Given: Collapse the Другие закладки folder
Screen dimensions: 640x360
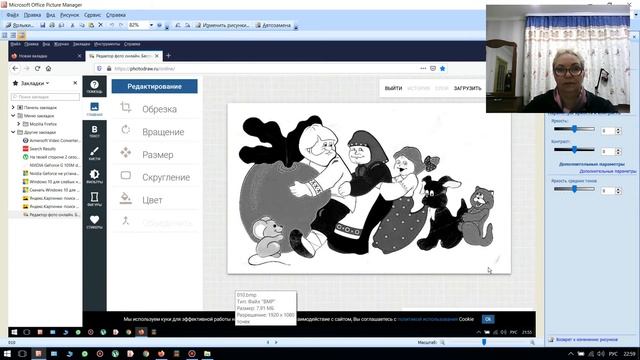Looking at the screenshot, I should pos(13,132).
